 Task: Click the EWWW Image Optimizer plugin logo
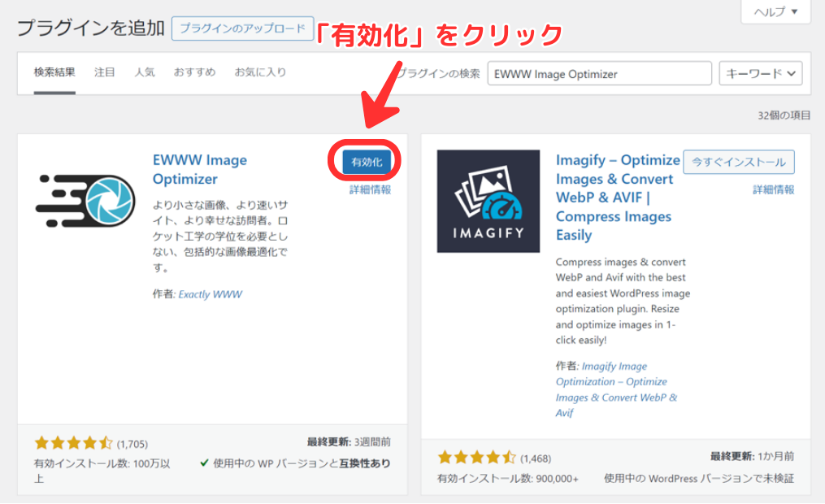[85, 201]
